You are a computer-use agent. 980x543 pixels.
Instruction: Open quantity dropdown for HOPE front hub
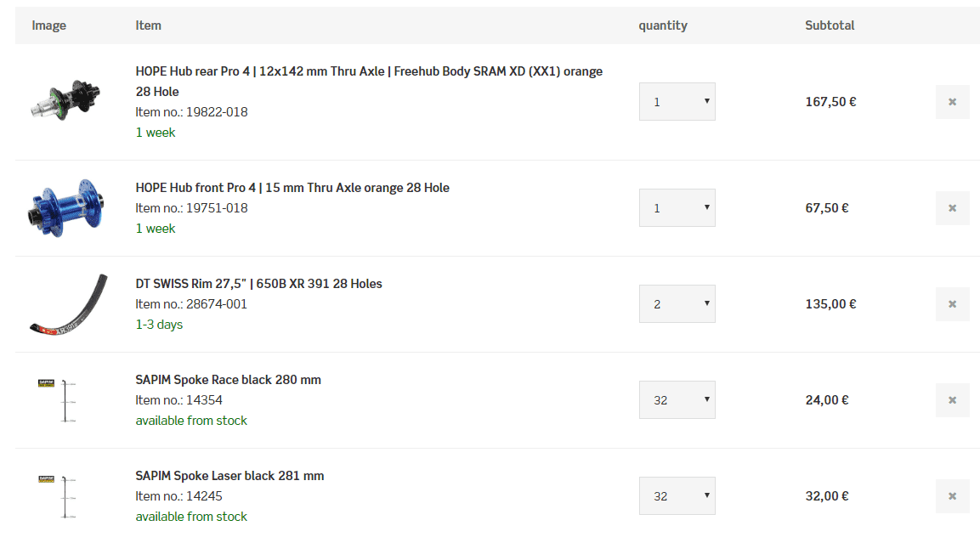[x=677, y=208]
